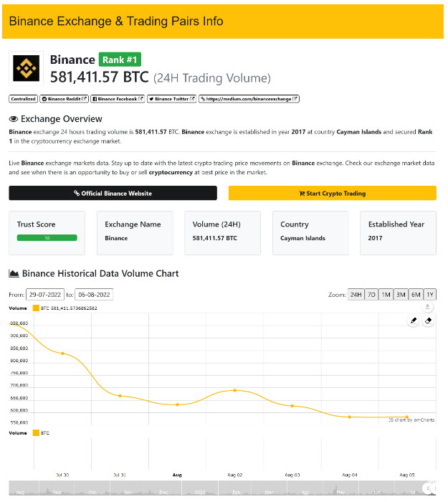Set chart zoom to 7D
Image resolution: width=448 pixels, height=502 pixels.
point(371,295)
